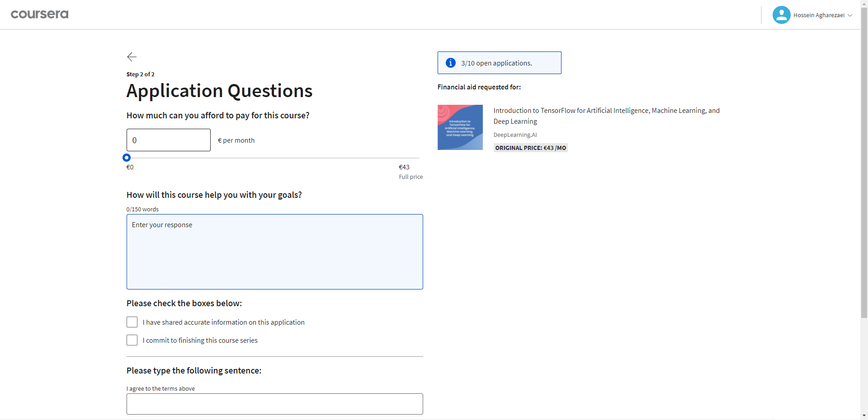The height and width of the screenshot is (420, 868).
Task: Click the 'ORIGINAL PRICE: €43 /MO' badge
Action: point(530,148)
